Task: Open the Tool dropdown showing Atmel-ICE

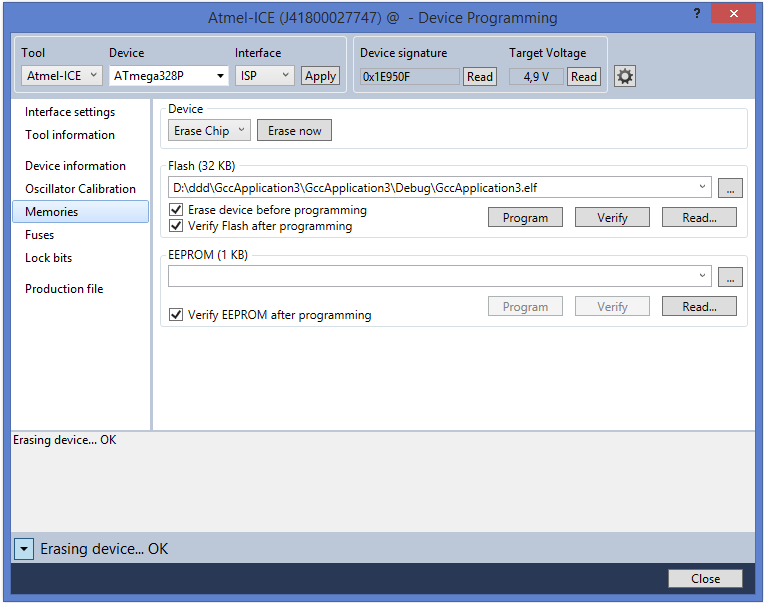Action: (x=62, y=75)
